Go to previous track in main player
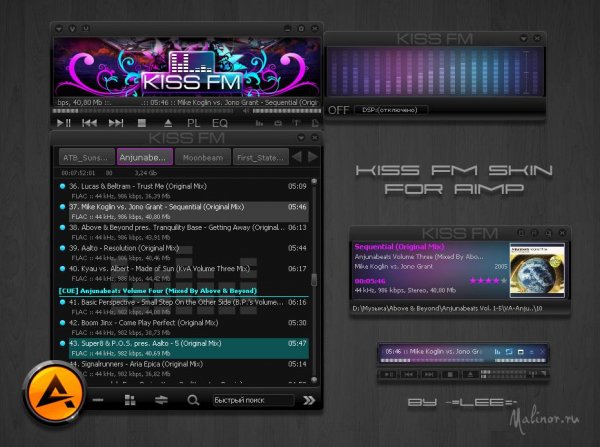 click(89, 123)
